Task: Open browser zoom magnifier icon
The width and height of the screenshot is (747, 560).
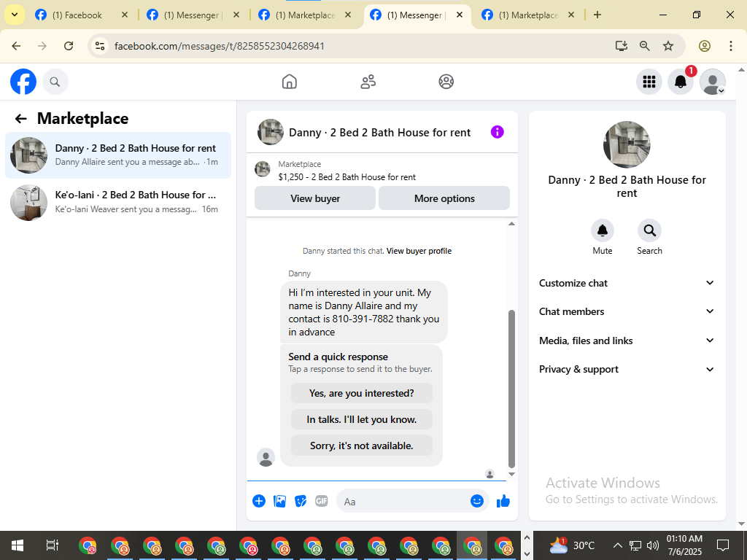Action: (645, 46)
